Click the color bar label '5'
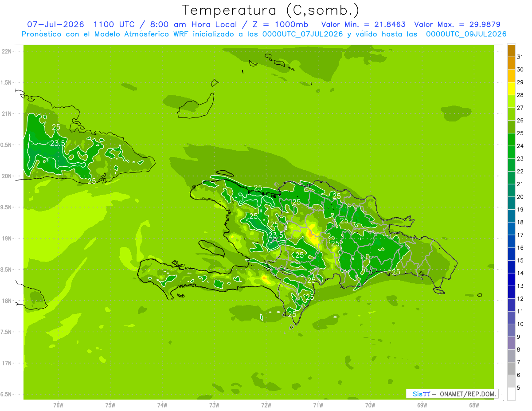This screenshot has height=411, width=532. click(x=519, y=388)
